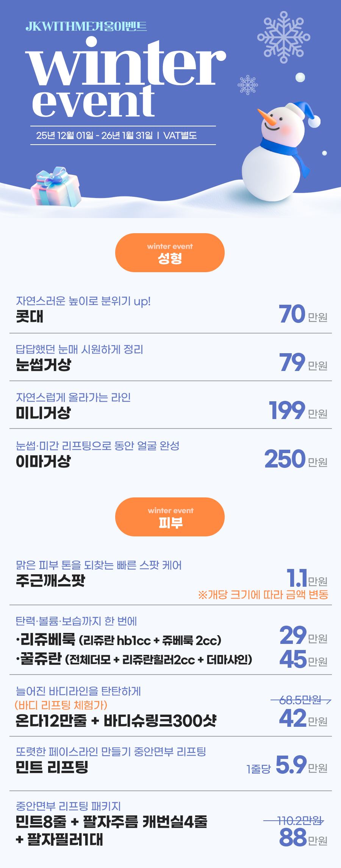The width and height of the screenshot is (341, 868).
Task: Open the 콧대 70만원 item
Action: pos(170,310)
